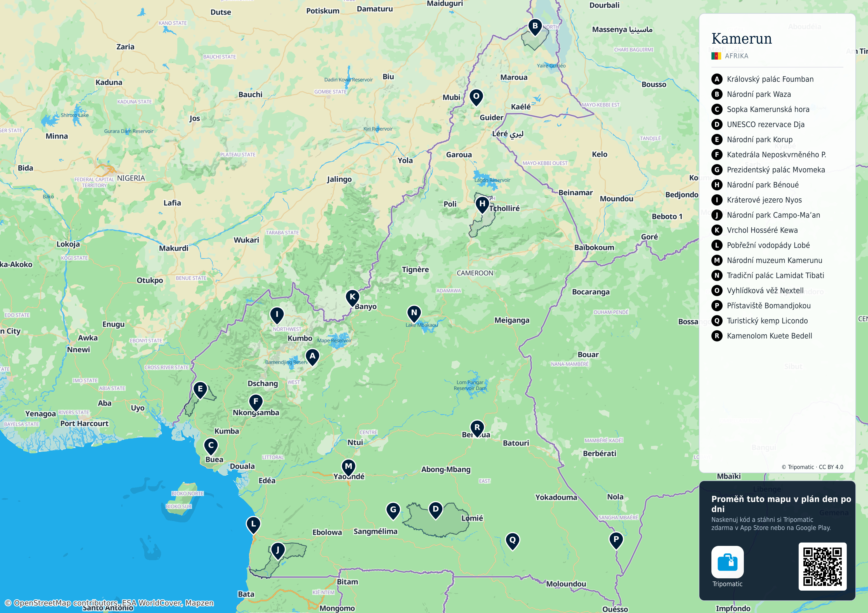Image resolution: width=868 pixels, height=613 pixels.
Task: Select map pin I near Kumbo
Action: pos(277,316)
